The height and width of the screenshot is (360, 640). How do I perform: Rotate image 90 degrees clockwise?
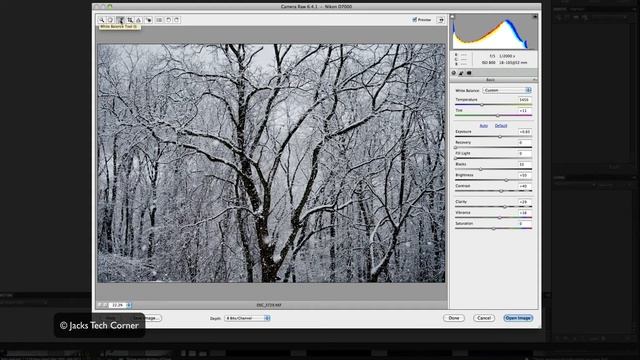point(177,20)
